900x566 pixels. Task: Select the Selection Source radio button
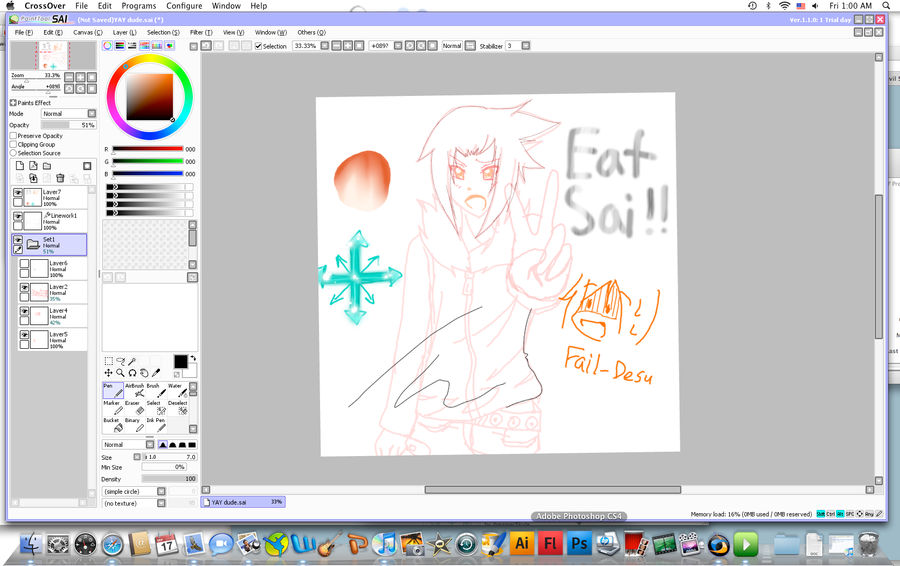pyautogui.click(x=13, y=153)
